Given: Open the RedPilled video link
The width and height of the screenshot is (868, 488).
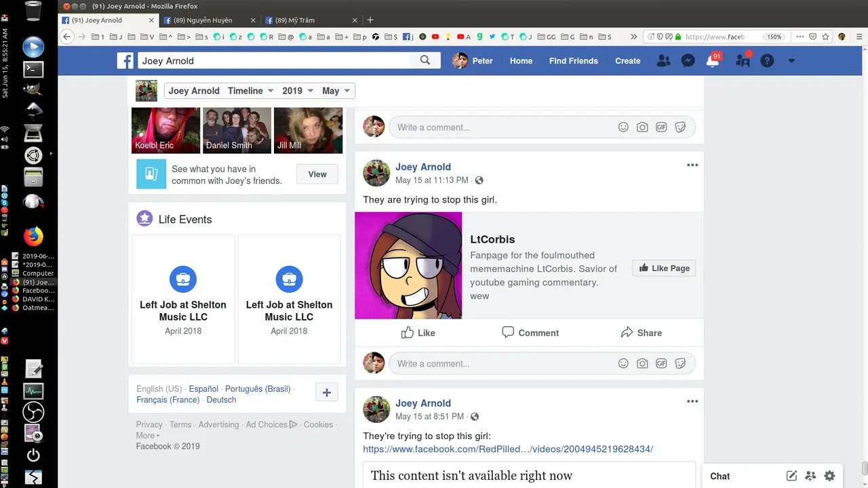Looking at the screenshot, I should click(508, 449).
